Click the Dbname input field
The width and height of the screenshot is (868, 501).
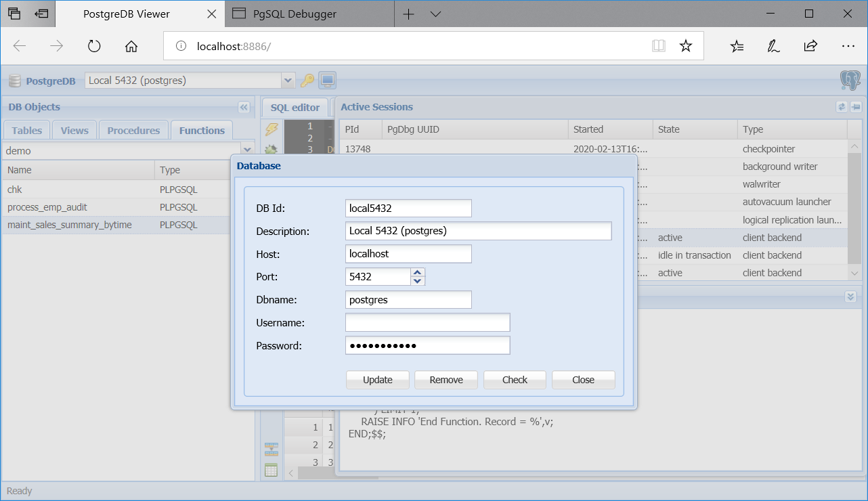408,300
